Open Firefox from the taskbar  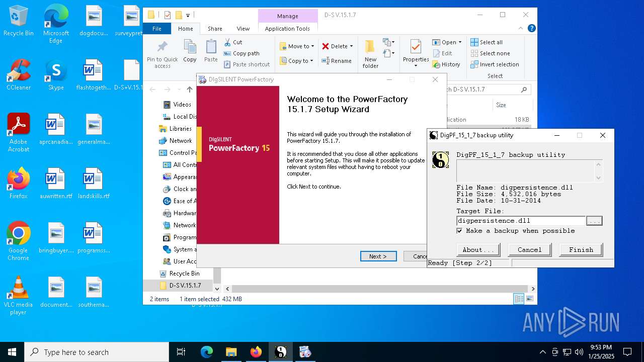click(x=256, y=352)
